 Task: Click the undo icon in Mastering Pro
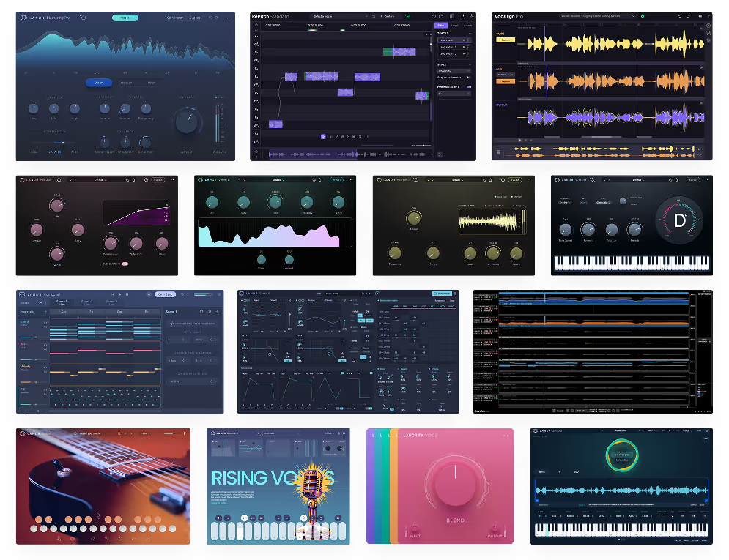point(211,18)
